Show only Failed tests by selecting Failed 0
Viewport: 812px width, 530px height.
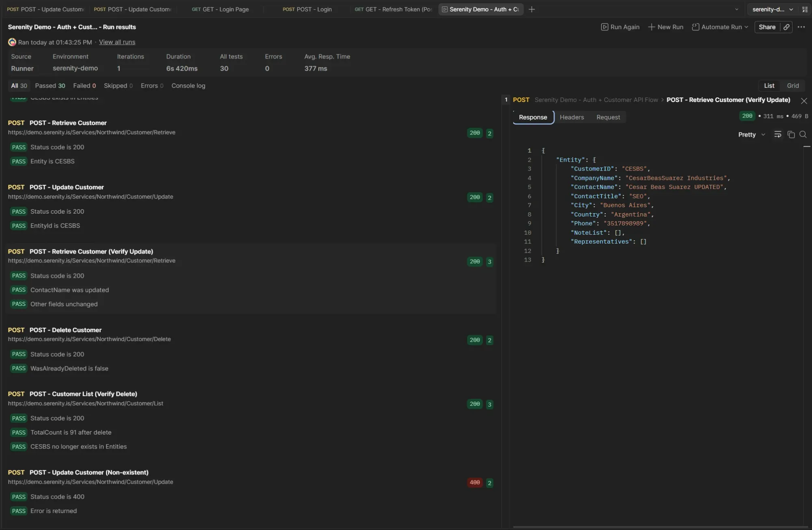click(84, 86)
